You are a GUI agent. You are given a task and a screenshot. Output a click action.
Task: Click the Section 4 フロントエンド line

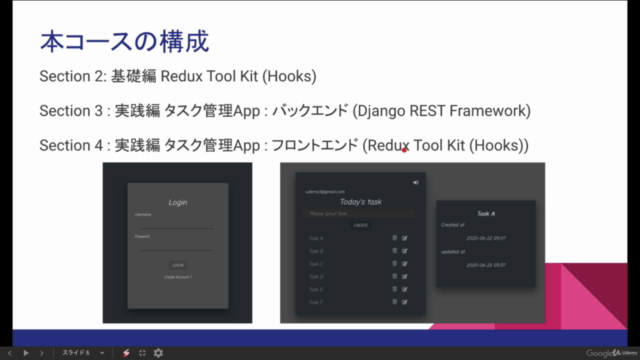(x=284, y=145)
